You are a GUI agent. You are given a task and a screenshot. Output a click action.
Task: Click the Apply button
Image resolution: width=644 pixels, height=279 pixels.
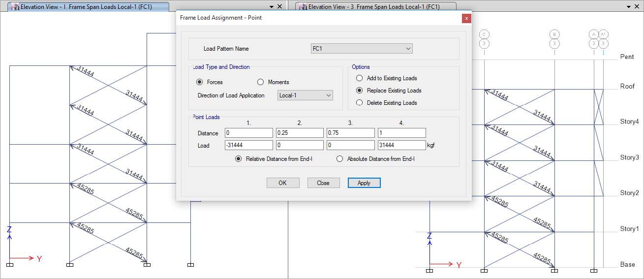point(364,183)
